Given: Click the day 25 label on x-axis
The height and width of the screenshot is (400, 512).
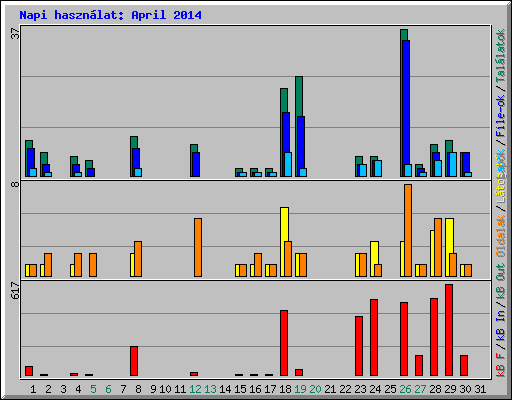Looking at the screenshot, I should click(x=390, y=389).
